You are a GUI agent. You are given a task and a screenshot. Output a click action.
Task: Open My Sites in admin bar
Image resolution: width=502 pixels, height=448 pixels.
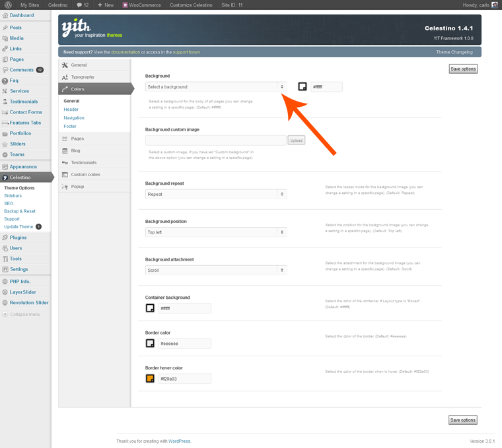[30, 5]
